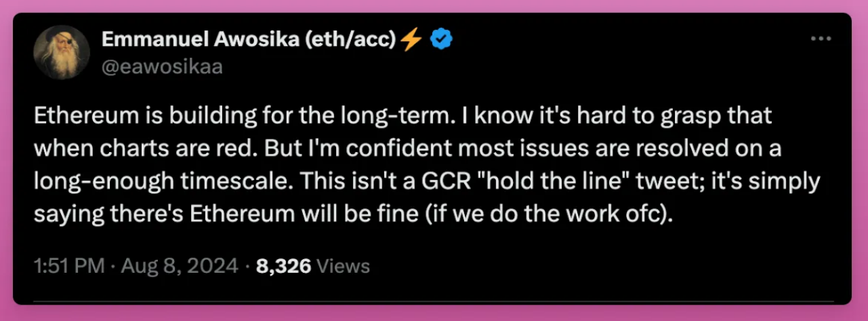The width and height of the screenshot is (868, 321).
Task: Open the three-dot more options menu
Action: pyautogui.click(x=821, y=39)
